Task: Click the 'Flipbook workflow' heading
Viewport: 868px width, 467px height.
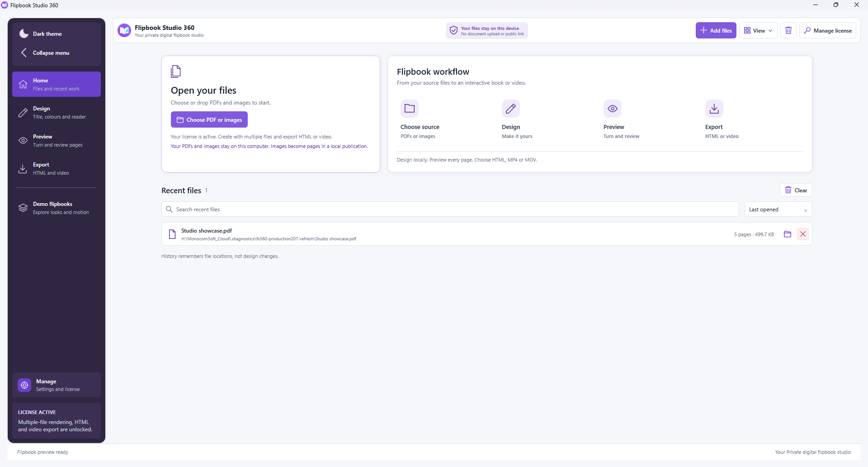Action: pyautogui.click(x=433, y=71)
